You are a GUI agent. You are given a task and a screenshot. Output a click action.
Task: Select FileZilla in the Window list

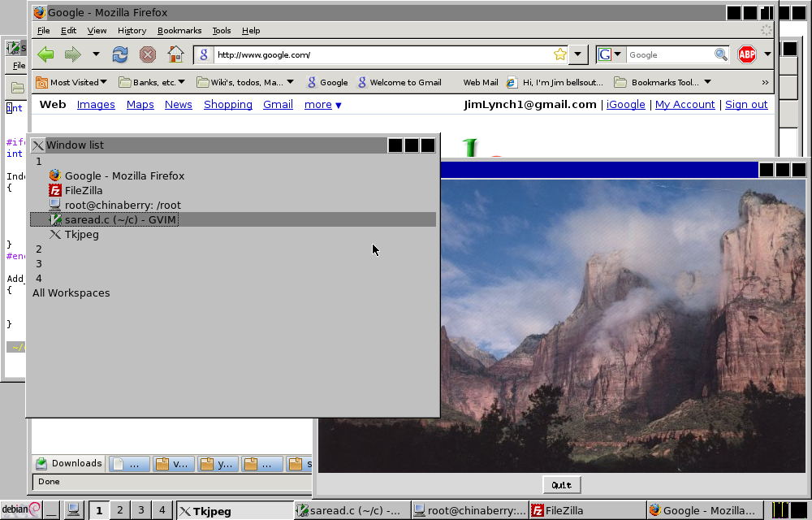click(x=83, y=190)
